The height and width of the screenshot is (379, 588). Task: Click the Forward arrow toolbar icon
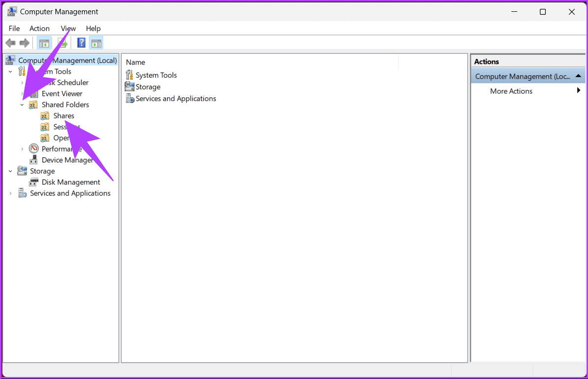point(24,43)
